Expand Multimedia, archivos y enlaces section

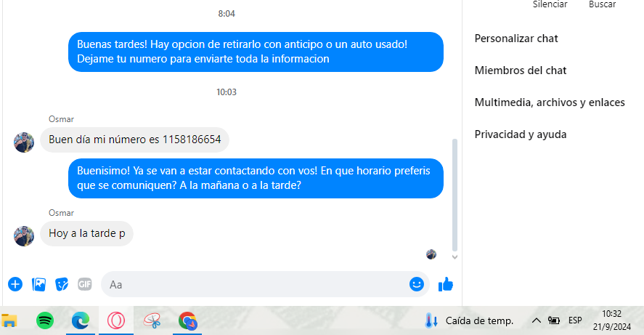(550, 102)
